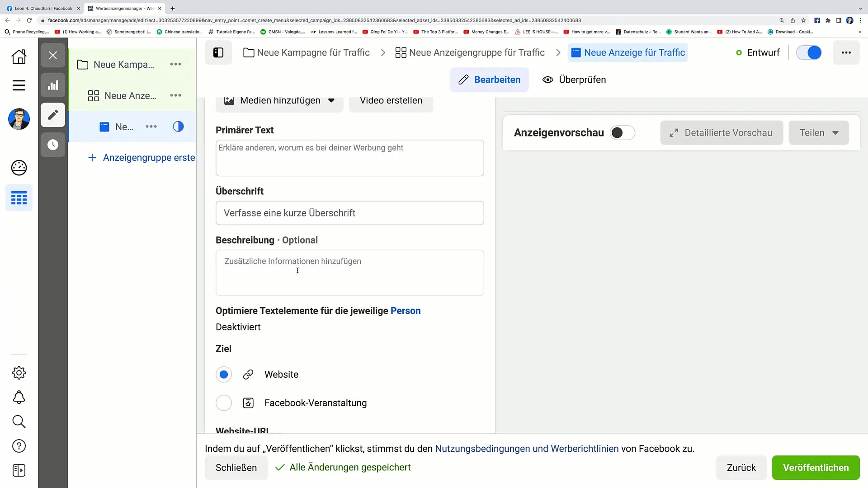868x488 pixels.
Task: Click the browser zoom magnifier icon
Action: point(782,20)
